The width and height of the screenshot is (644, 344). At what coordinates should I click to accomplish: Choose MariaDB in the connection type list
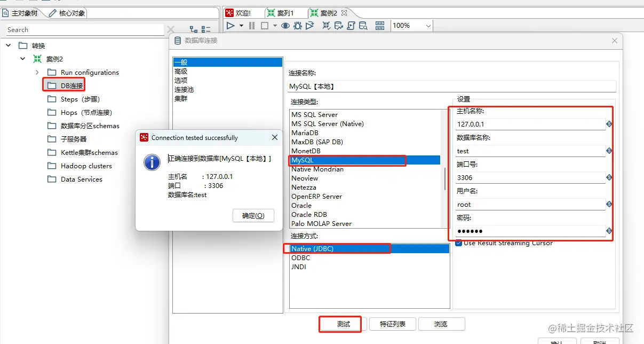365,133
